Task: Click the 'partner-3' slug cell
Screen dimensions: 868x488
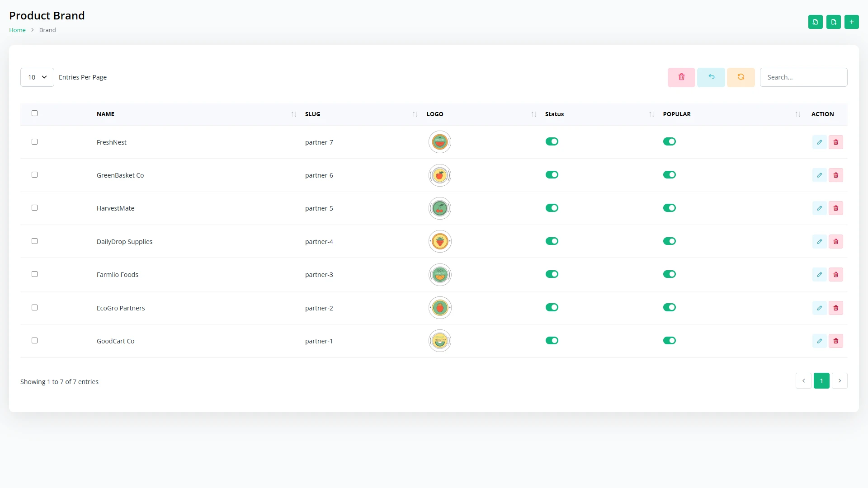Action: click(319, 275)
